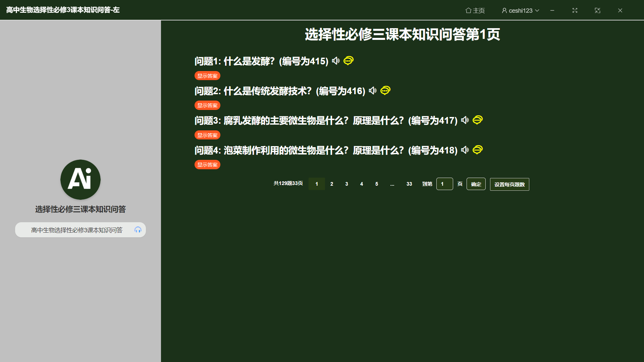Show answer for question 1
The width and height of the screenshot is (644, 362).
coord(207,76)
